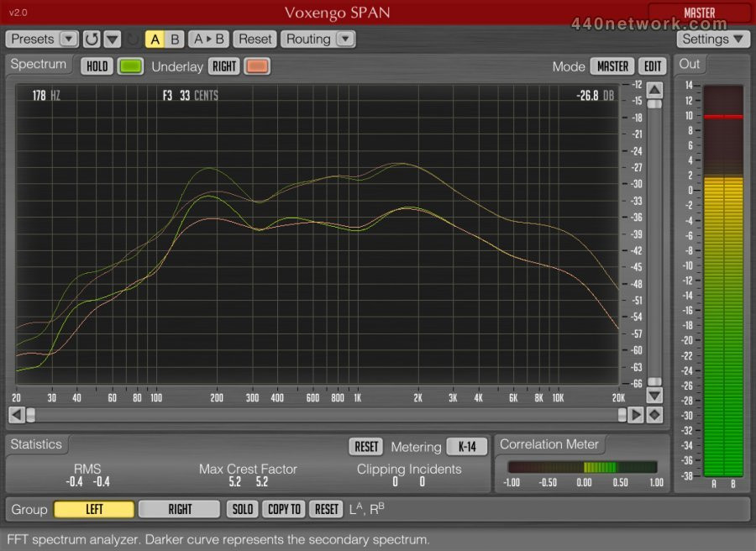Click the left handle of frequency range slider
The height and width of the screenshot is (551, 756).
point(31,415)
